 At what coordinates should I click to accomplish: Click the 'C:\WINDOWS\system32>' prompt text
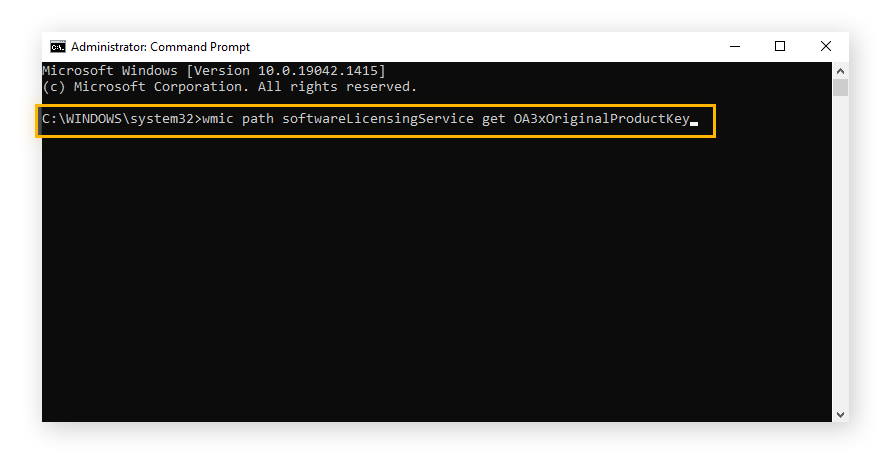click(x=120, y=120)
